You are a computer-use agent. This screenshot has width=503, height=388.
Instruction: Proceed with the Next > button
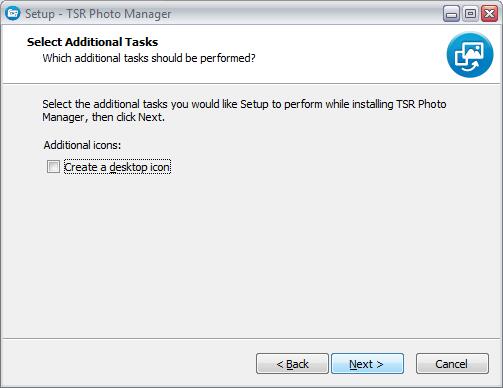coord(367,364)
